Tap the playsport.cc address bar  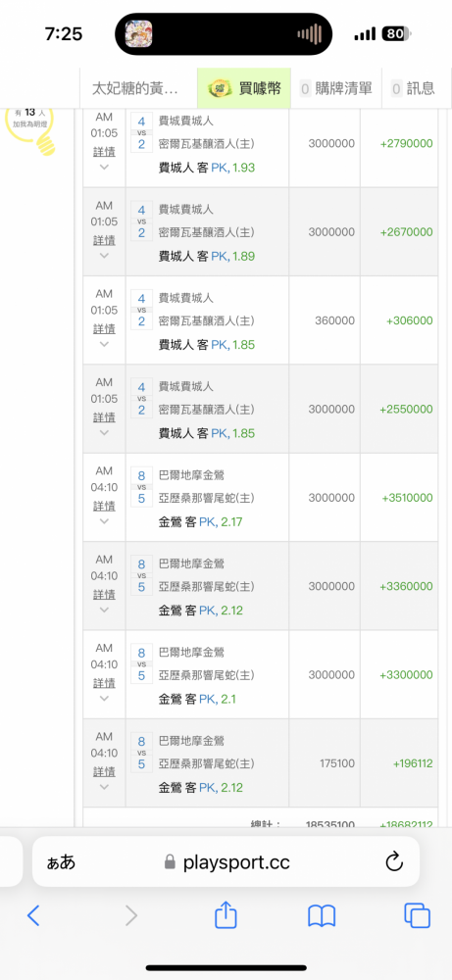click(226, 863)
